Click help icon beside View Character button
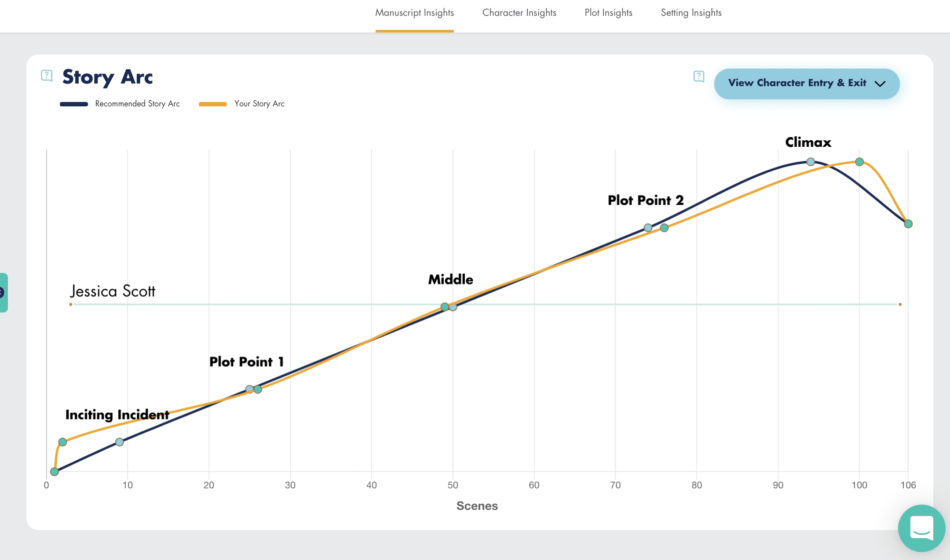Viewport: 950px width, 560px height. click(698, 76)
